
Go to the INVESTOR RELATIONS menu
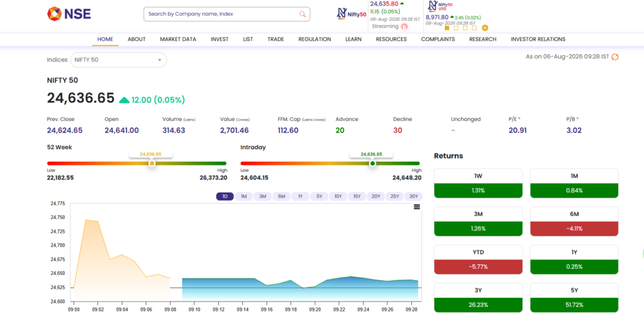coord(538,40)
